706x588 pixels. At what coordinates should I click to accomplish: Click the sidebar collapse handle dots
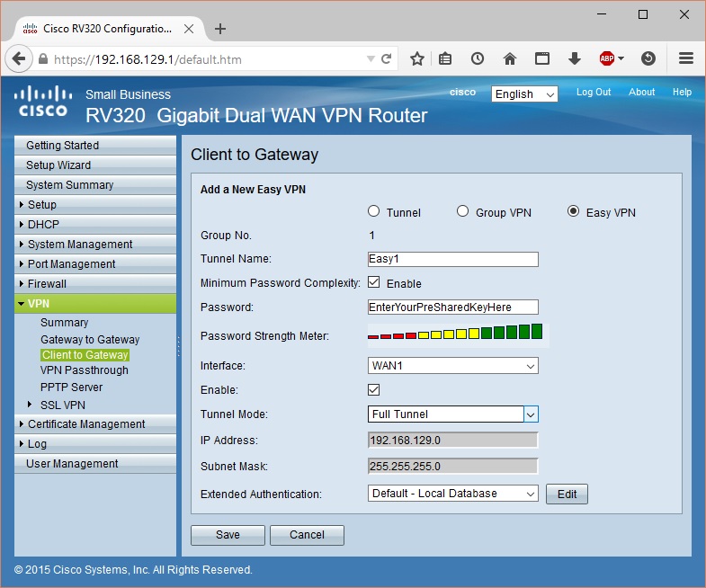(x=179, y=347)
